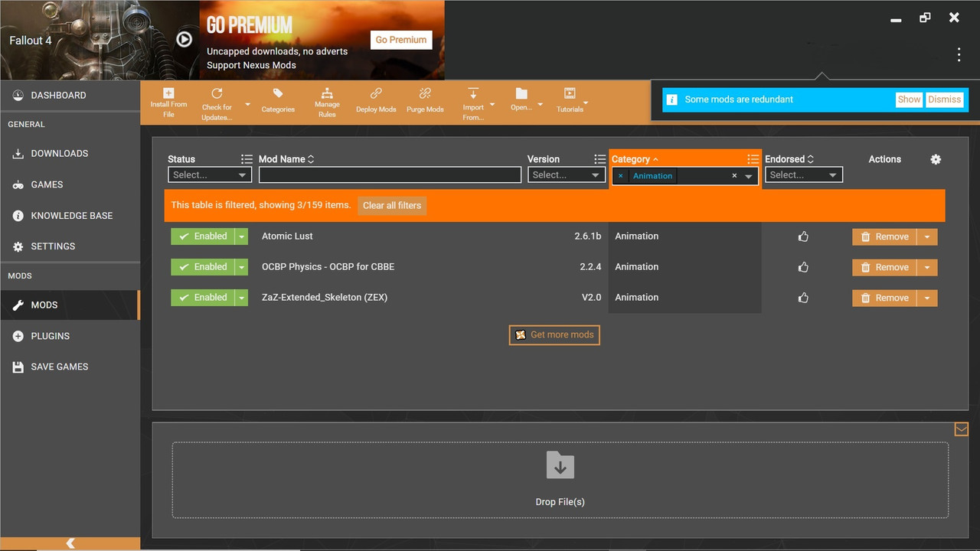Viewport: 980px width, 551px height.
Task: Open the Save Games page
Action: coord(70,367)
